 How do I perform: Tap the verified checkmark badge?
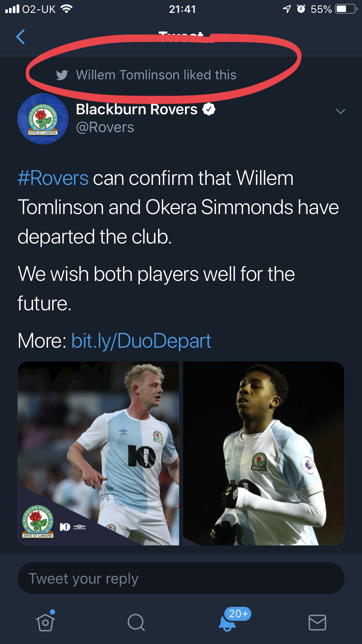[209, 109]
